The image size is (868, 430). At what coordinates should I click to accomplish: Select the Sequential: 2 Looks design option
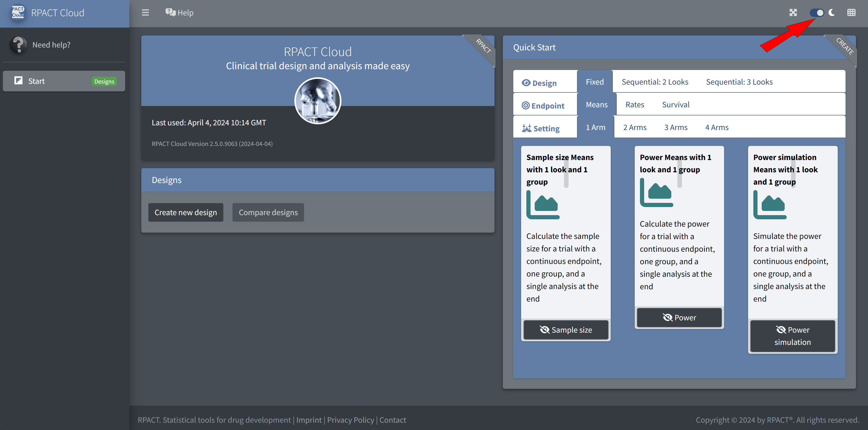point(655,82)
